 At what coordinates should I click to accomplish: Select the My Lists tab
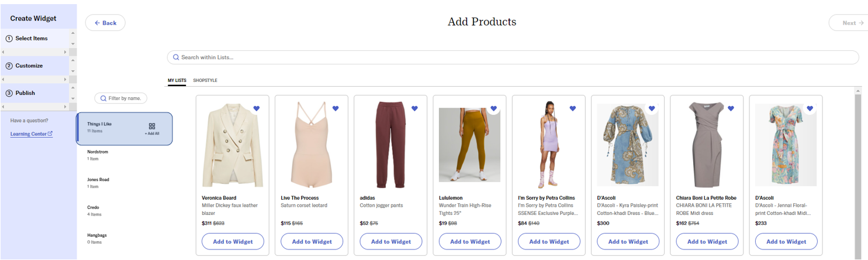pos(177,80)
